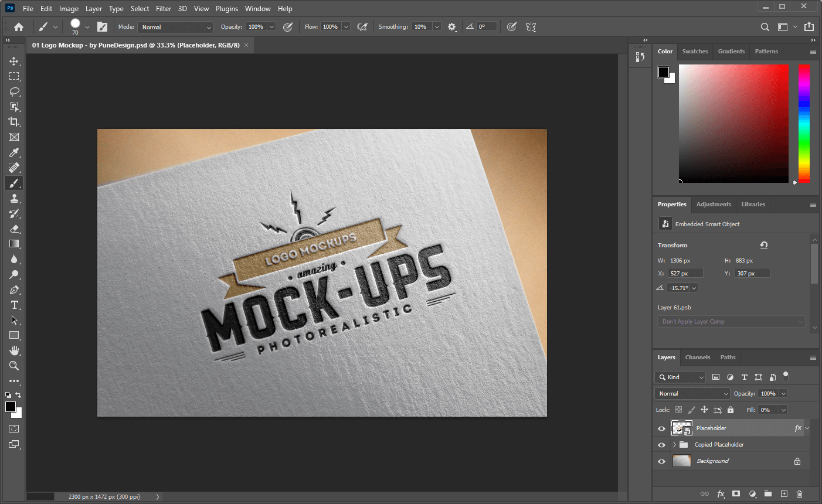Expand the Copied Placeholder group
Viewport: 822px width, 504px height.
[x=674, y=445]
